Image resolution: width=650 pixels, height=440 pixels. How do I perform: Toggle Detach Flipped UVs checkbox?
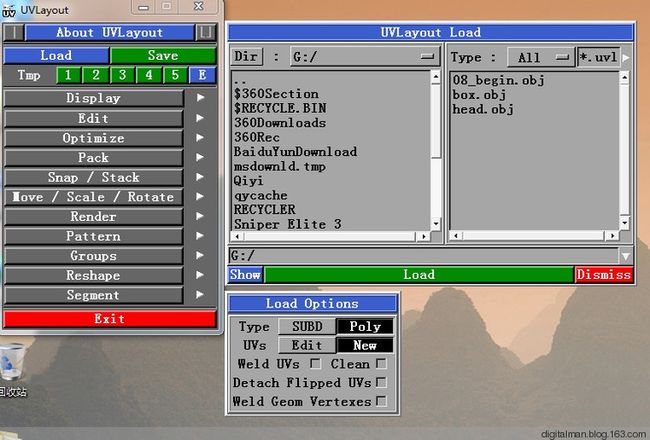click(x=381, y=382)
